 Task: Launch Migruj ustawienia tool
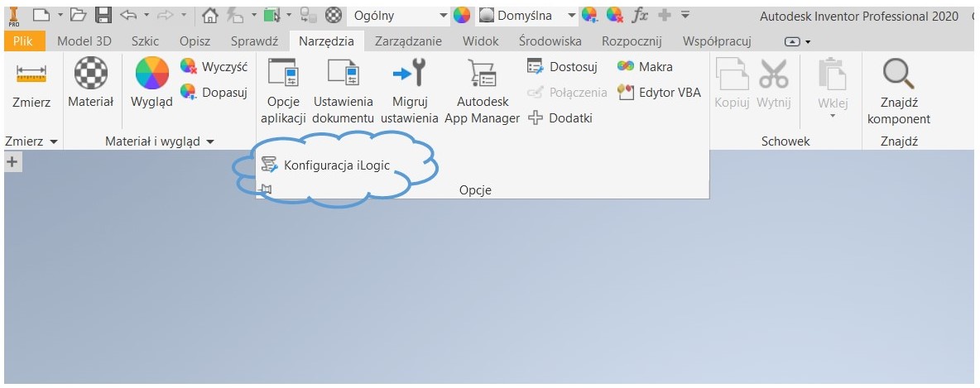[x=409, y=91]
